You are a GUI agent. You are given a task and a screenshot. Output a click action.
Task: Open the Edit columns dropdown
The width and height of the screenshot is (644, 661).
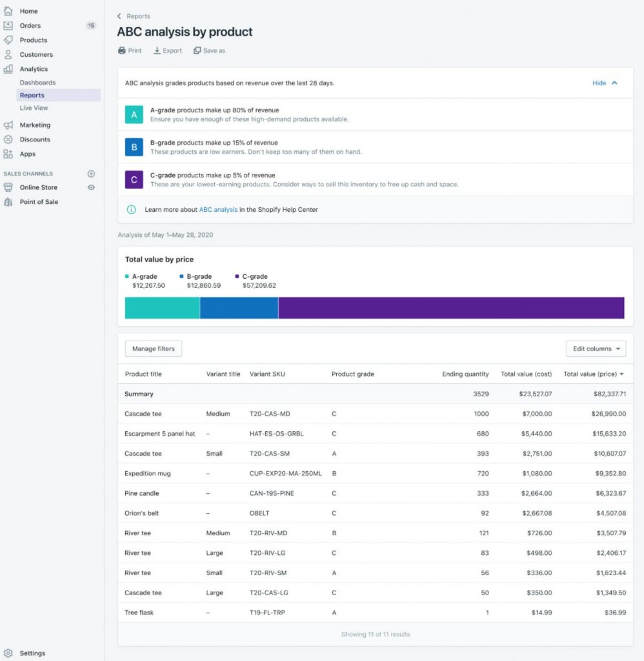(x=596, y=348)
